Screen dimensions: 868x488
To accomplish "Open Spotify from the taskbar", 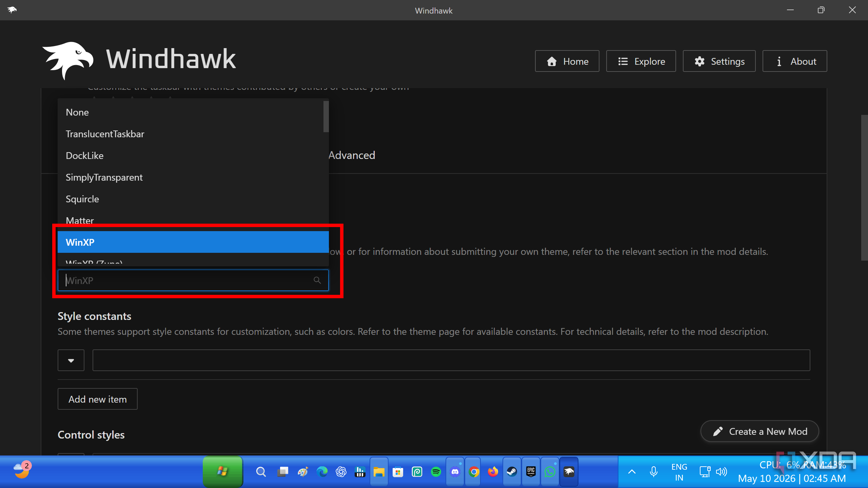I will [436, 472].
